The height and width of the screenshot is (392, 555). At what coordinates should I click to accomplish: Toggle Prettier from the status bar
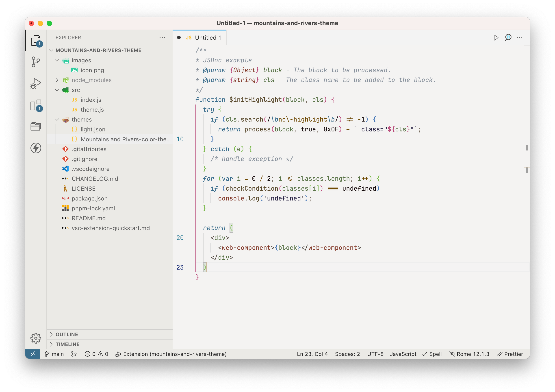point(510,354)
